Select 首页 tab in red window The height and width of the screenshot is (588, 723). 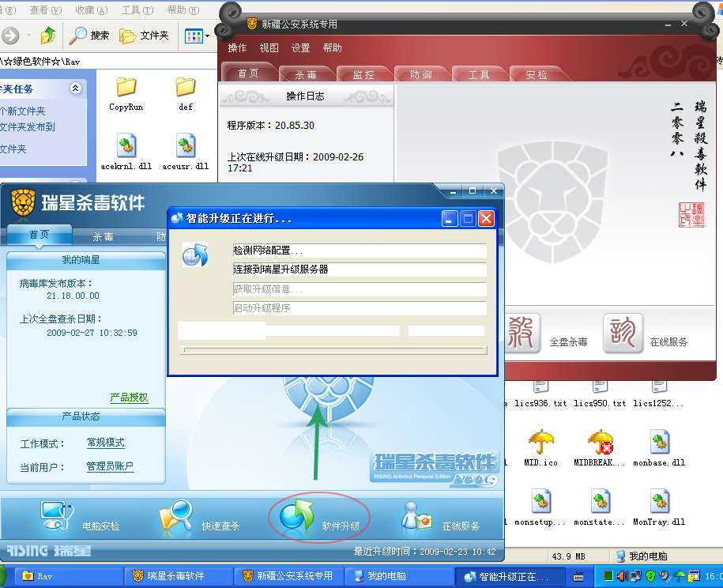(248, 73)
